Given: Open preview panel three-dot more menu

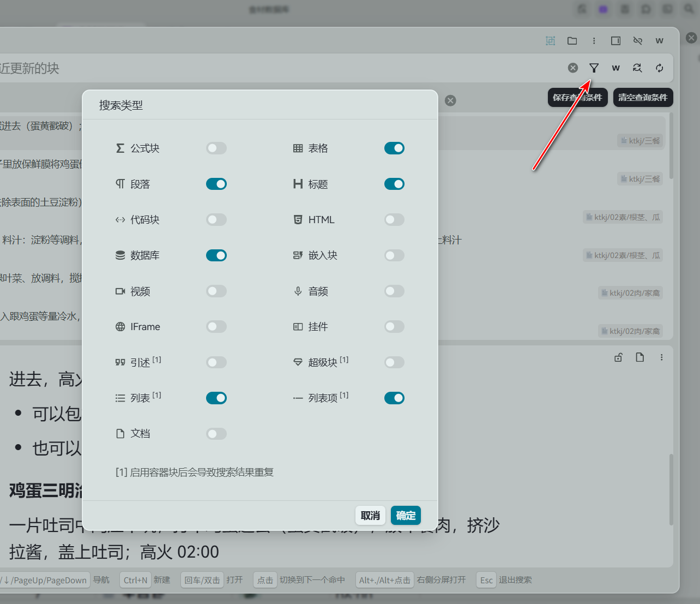Looking at the screenshot, I should tap(661, 357).
